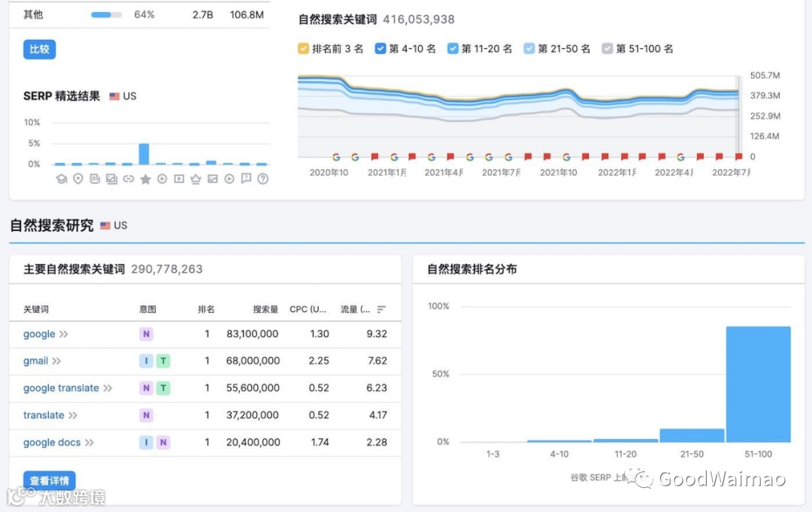
Task: Uncheck the 排名前 3 名 legend checkbox
Action: 304,49
